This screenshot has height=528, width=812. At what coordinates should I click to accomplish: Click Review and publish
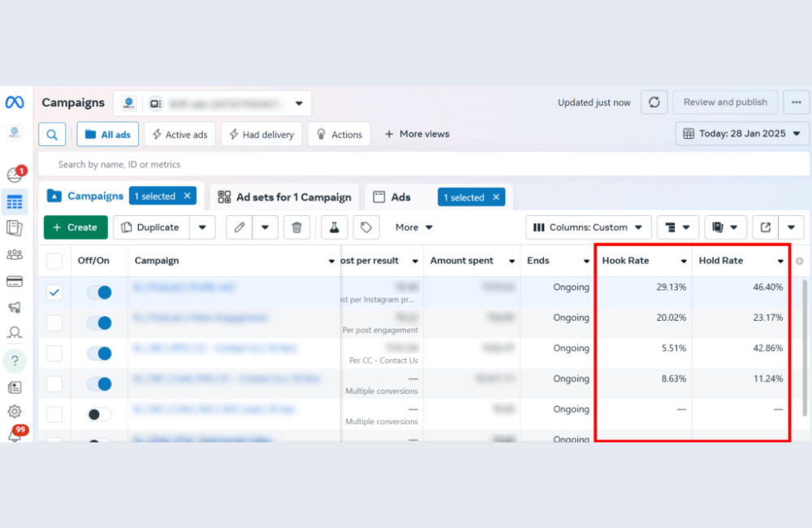click(x=725, y=102)
